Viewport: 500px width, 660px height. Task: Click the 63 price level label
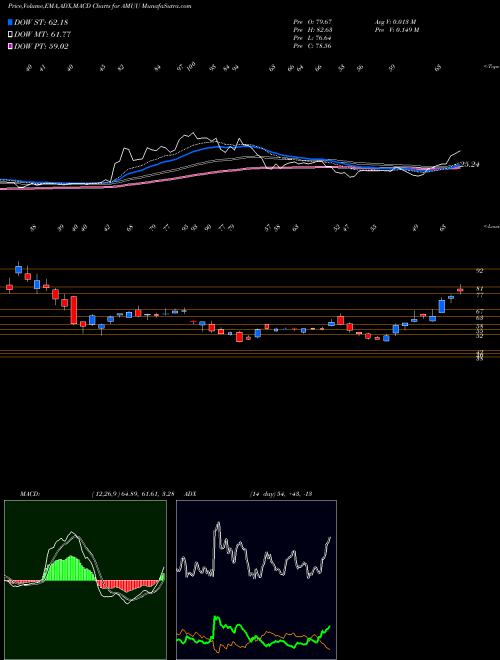click(479, 318)
